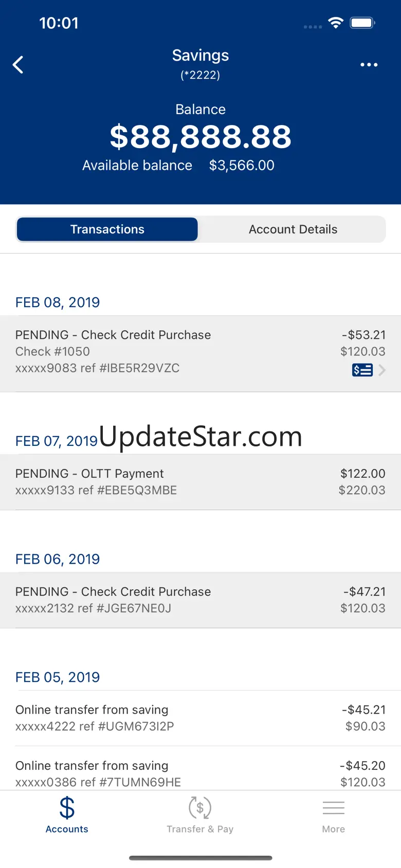This screenshot has width=401, height=868.
Task: Tap the back arrow icon
Action: coord(18,65)
